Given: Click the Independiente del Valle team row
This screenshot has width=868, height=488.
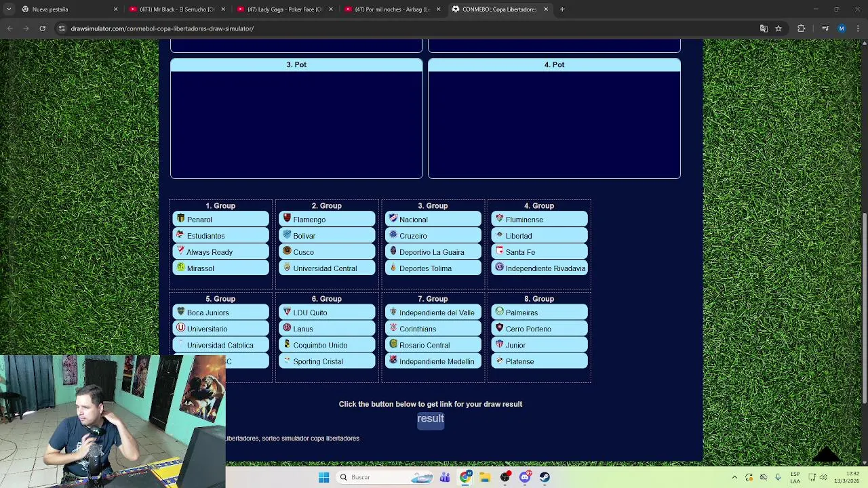Looking at the screenshot, I should pyautogui.click(x=433, y=312).
